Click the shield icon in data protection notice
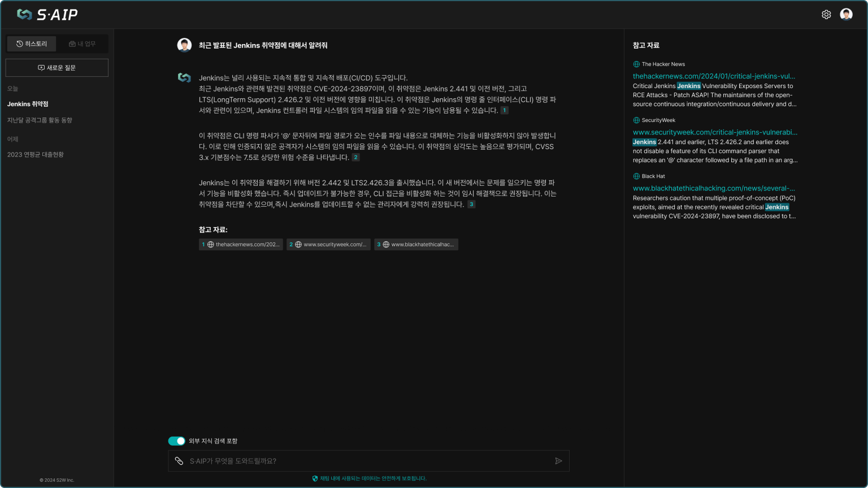The image size is (868, 488). 315,478
